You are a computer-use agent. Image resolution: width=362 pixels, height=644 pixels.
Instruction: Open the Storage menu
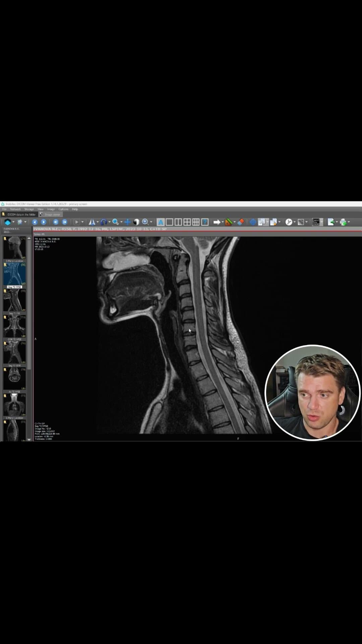click(29, 209)
